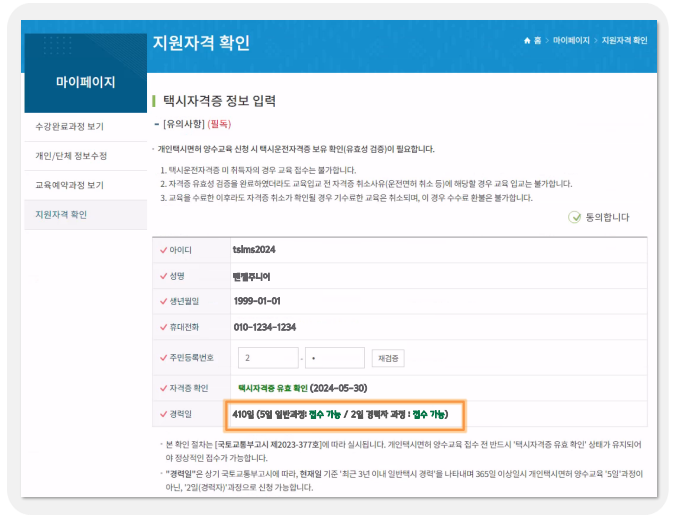Viewport: 675px width, 518px height.
Task: Click the 경력일 row label
Action: point(180,414)
